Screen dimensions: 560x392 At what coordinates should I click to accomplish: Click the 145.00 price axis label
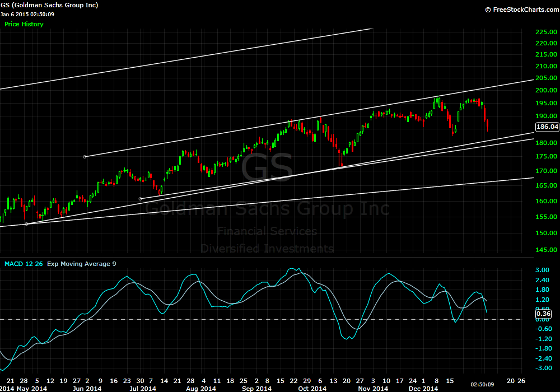point(546,250)
